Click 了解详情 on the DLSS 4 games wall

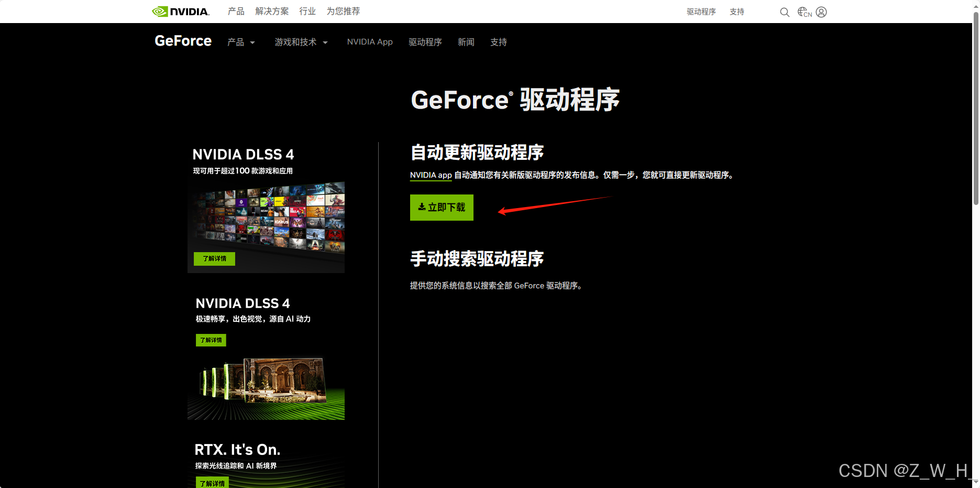tap(214, 259)
